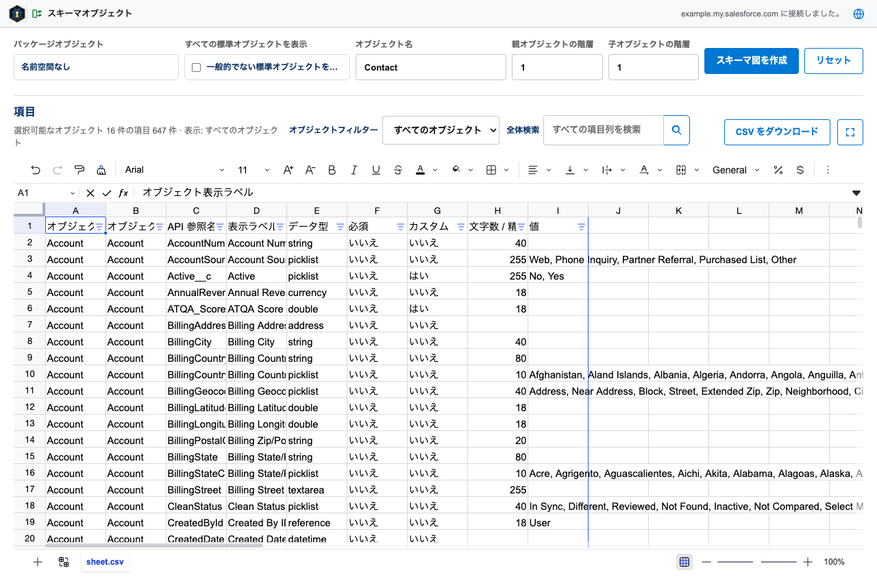Decrease font size with A- icon
The height and width of the screenshot is (588, 877).
coord(310,170)
